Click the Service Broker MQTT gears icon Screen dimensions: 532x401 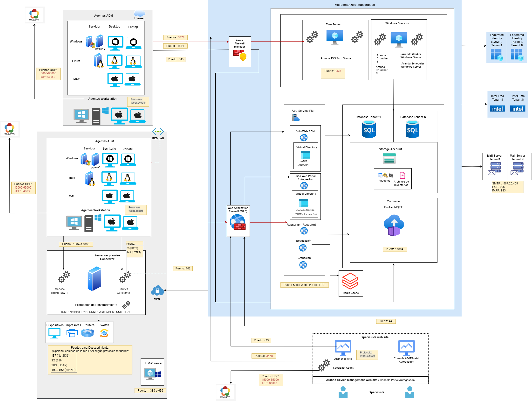tap(64, 277)
